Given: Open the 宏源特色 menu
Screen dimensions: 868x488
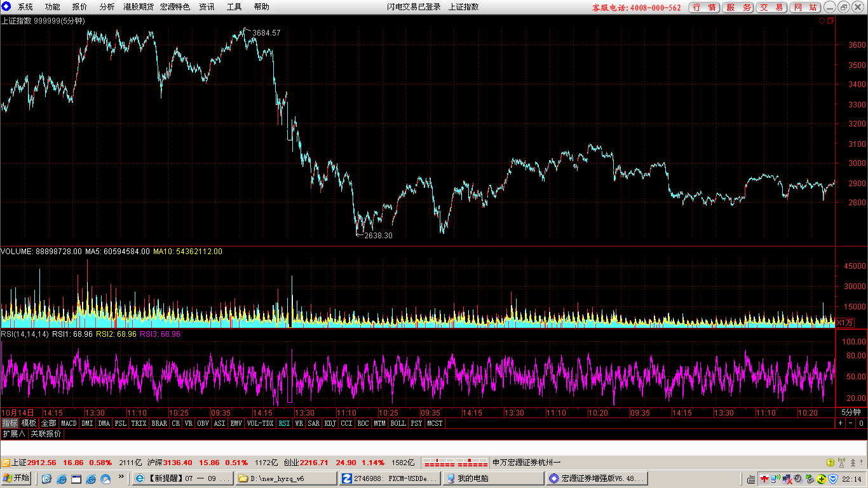Looking at the screenshot, I should (175, 7).
